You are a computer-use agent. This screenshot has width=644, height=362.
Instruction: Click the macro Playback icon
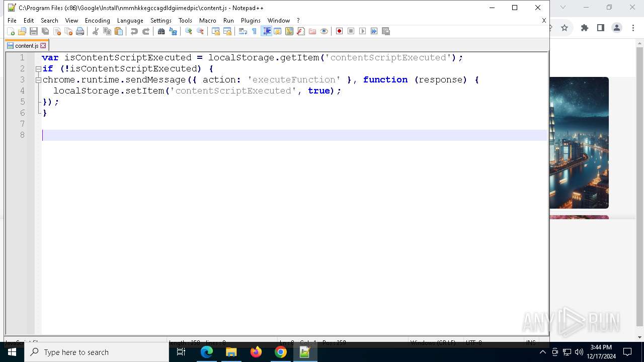363,31
